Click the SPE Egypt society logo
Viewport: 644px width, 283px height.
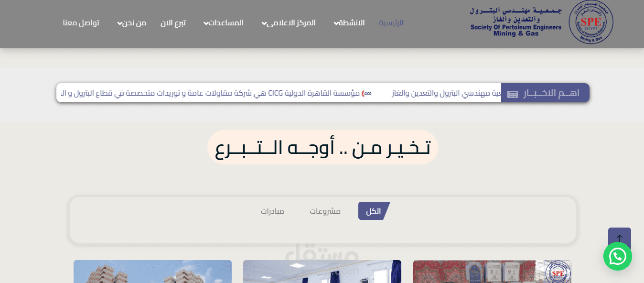click(590, 22)
